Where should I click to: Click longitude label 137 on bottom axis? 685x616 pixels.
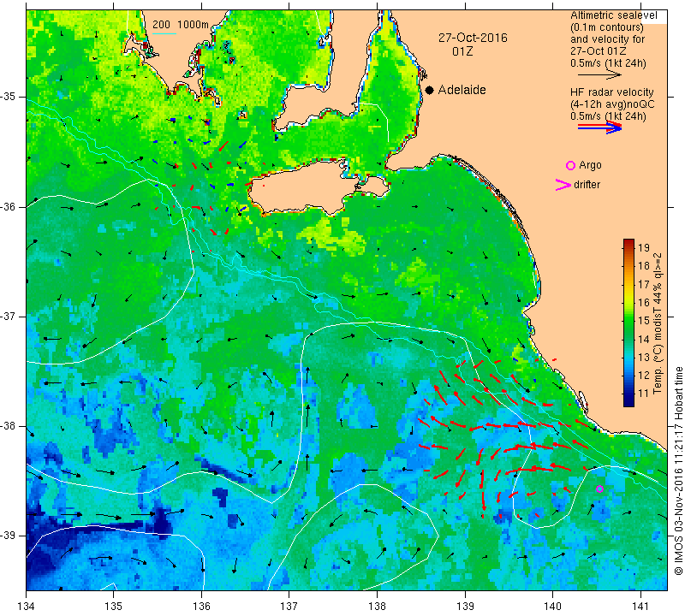coord(289,607)
